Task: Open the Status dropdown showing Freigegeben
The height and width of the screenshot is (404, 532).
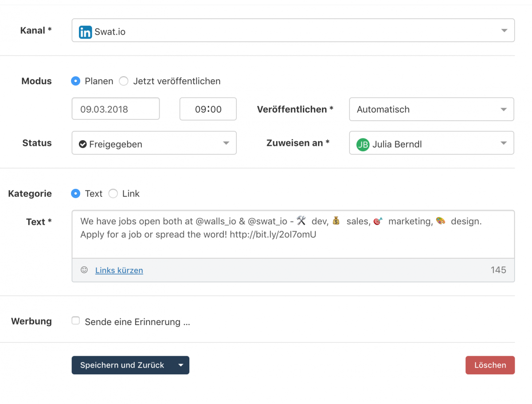Action: pos(154,143)
